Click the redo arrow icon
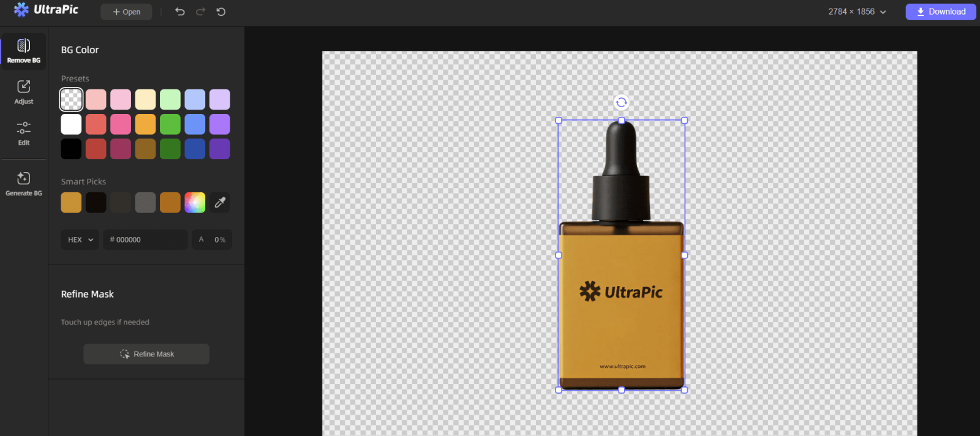 pos(200,12)
